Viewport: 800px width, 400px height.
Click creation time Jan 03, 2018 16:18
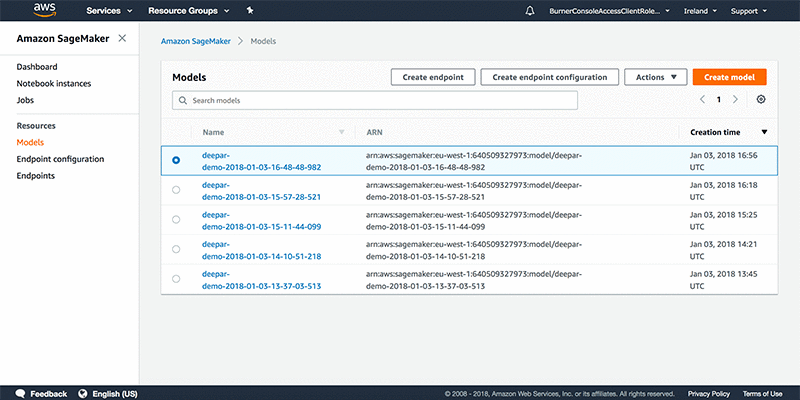tap(724, 190)
